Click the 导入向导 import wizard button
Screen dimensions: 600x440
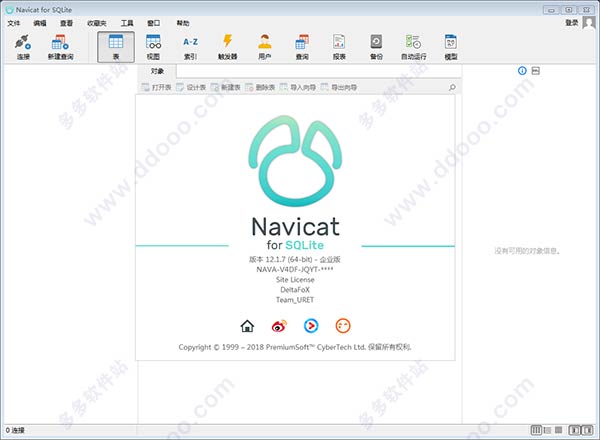tap(298, 87)
